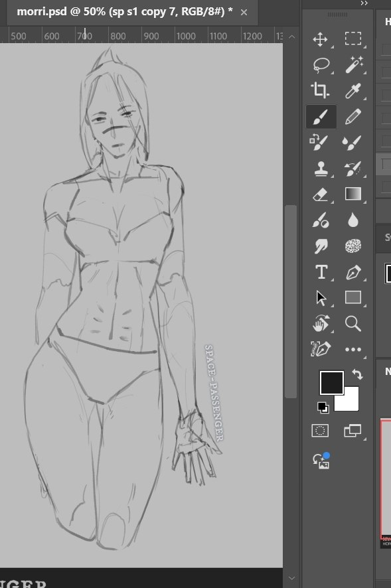Image resolution: width=391 pixels, height=588 pixels.
Task: Select the Pencil tool
Action: pos(353,117)
